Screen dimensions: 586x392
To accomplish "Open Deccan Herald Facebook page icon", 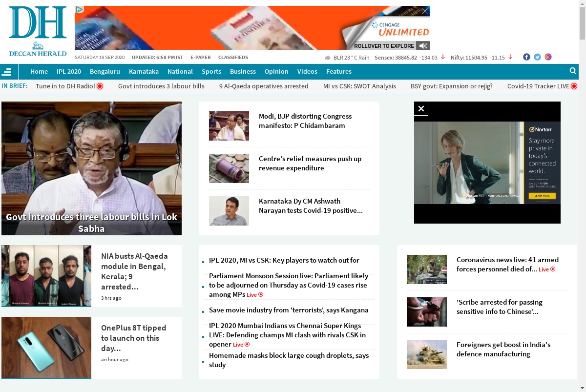I will (x=526, y=57).
